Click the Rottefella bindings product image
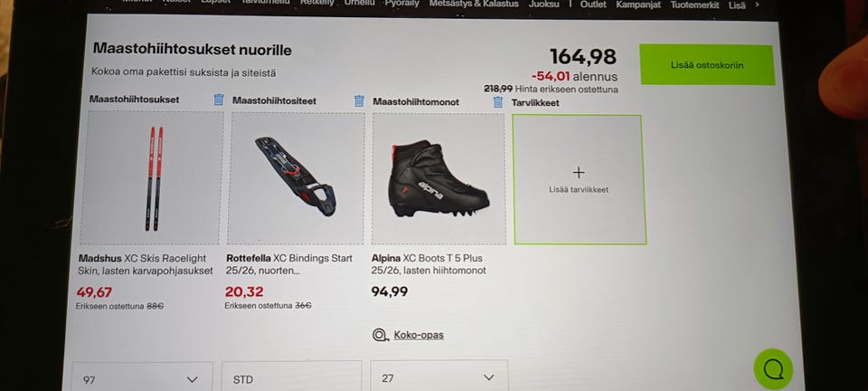This screenshot has height=391, width=868. pos(297,178)
